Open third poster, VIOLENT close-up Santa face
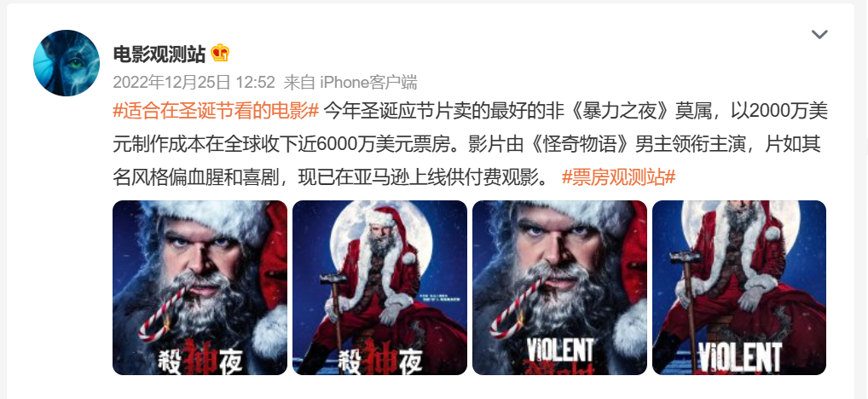868x399 pixels. (559, 288)
